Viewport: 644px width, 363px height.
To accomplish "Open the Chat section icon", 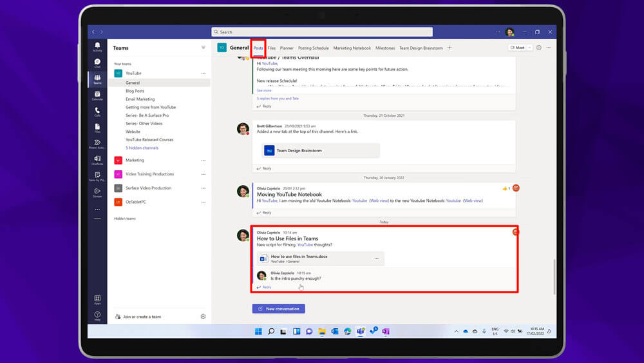I will coord(97,63).
